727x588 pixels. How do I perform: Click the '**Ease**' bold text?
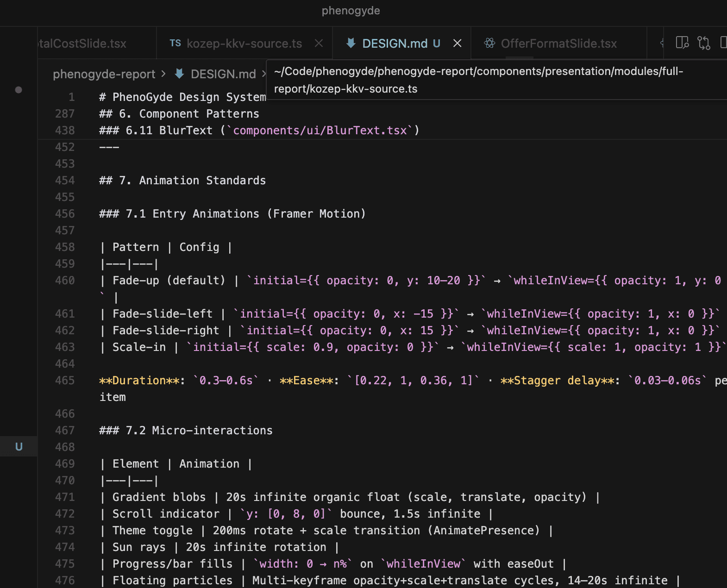tap(306, 380)
